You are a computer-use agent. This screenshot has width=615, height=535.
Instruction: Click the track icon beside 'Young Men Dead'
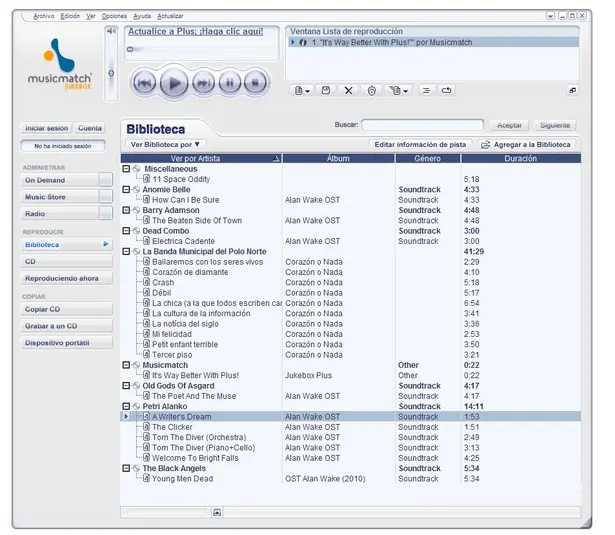(x=146, y=479)
